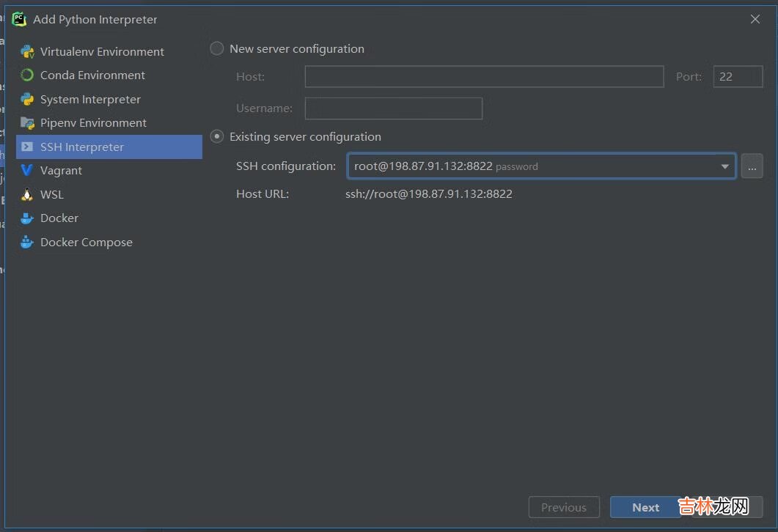
Task: Click the System Interpreter Python icon
Action: 27,99
